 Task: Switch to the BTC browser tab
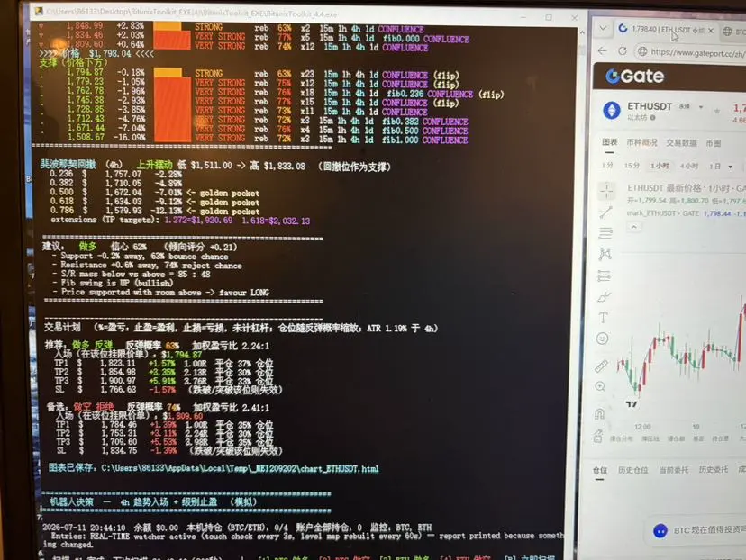pyautogui.click(x=734, y=32)
